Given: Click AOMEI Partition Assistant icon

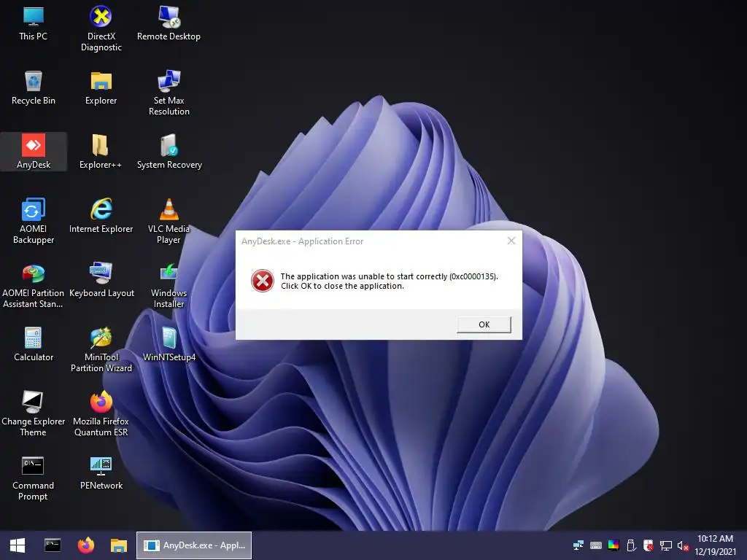Looking at the screenshot, I should click(x=34, y=286).
